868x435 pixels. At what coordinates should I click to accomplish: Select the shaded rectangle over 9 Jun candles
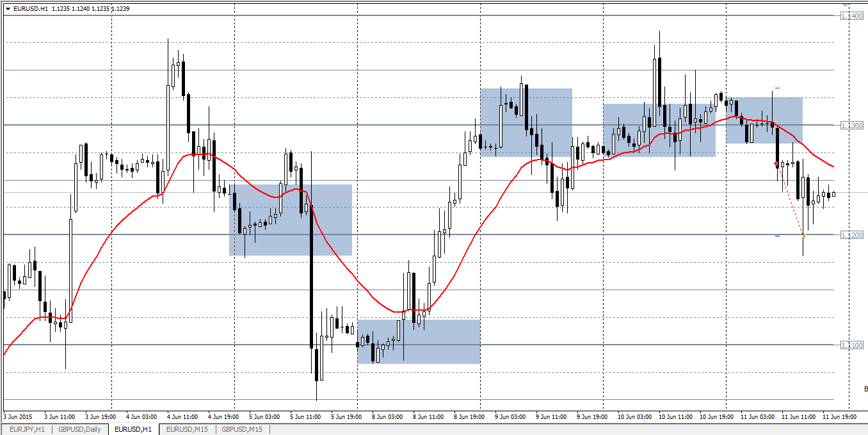[x=526, y=122]
